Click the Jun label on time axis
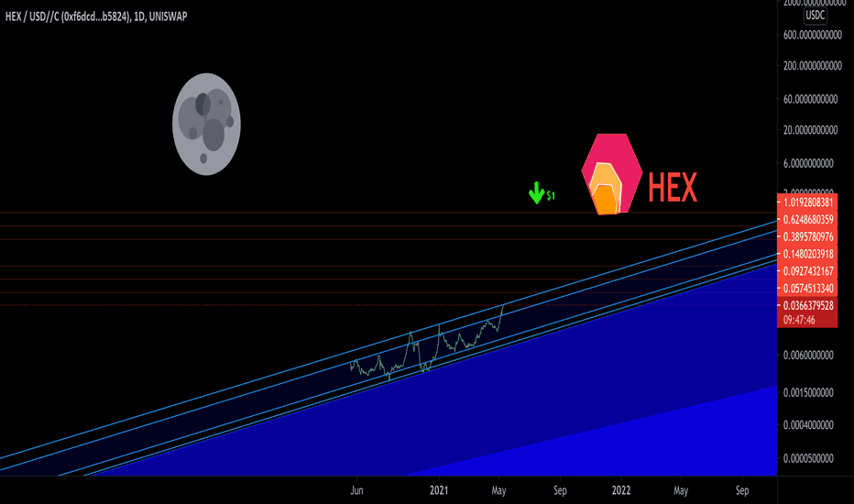This screenshot has width=854, height=504. 356,490
